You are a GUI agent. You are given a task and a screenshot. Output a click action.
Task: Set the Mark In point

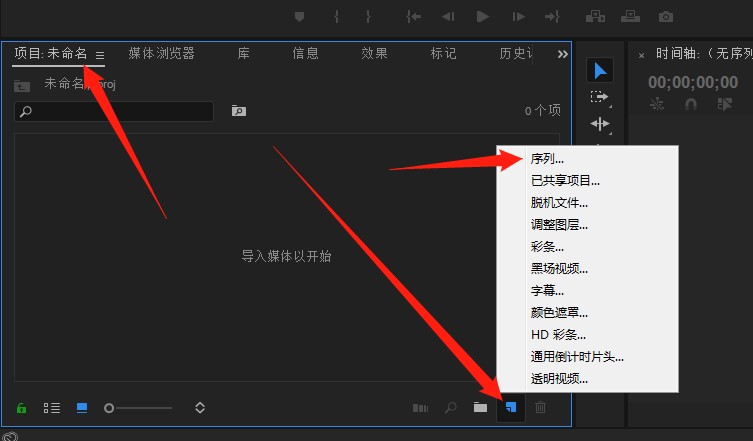coord(337,17)
